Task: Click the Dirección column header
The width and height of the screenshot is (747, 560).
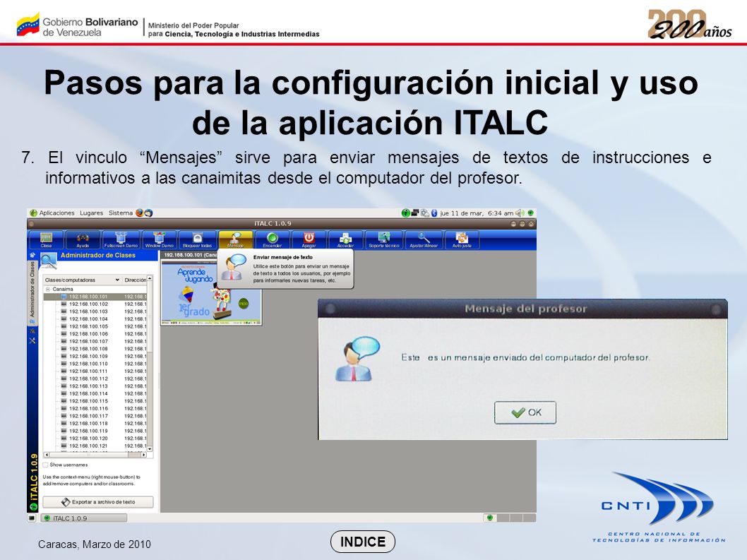Action: [x=136, y=280]
